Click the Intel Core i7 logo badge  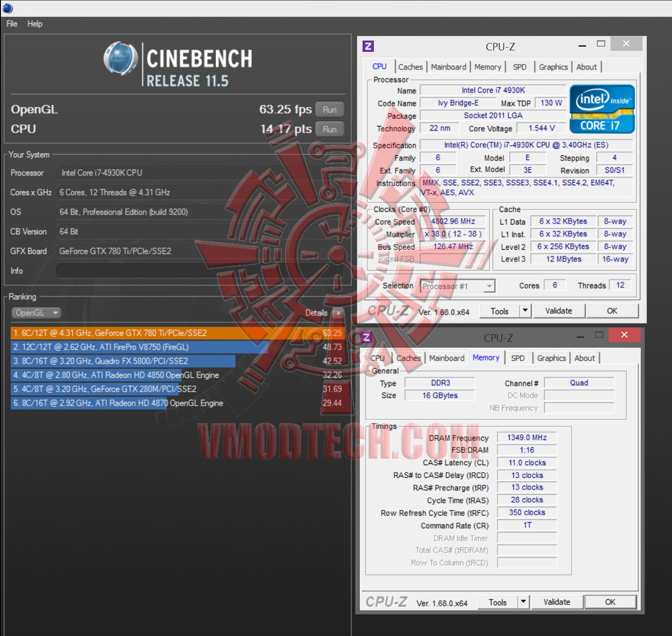[602, 109]
